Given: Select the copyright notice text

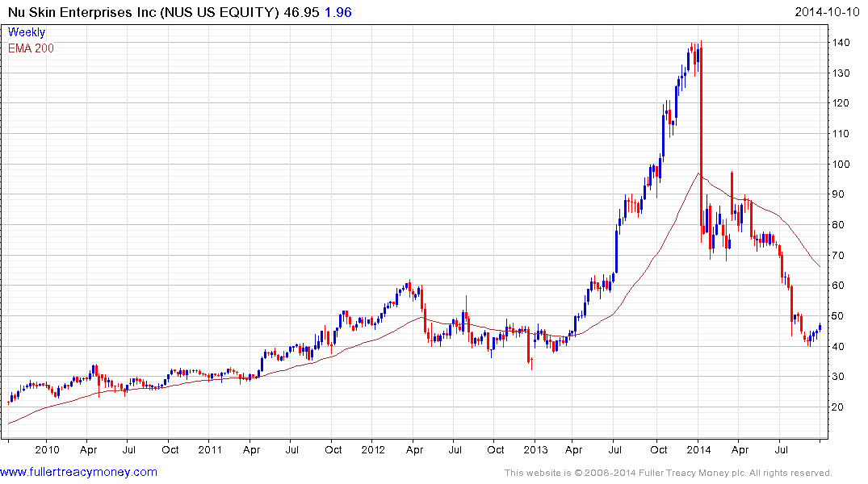Looking at the screenshot, I should (x=669, y=473).
